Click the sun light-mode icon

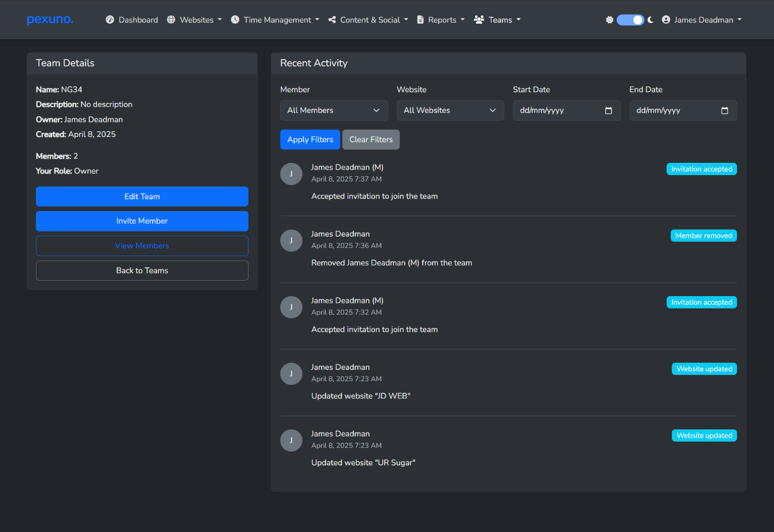(x=610, y=20)
